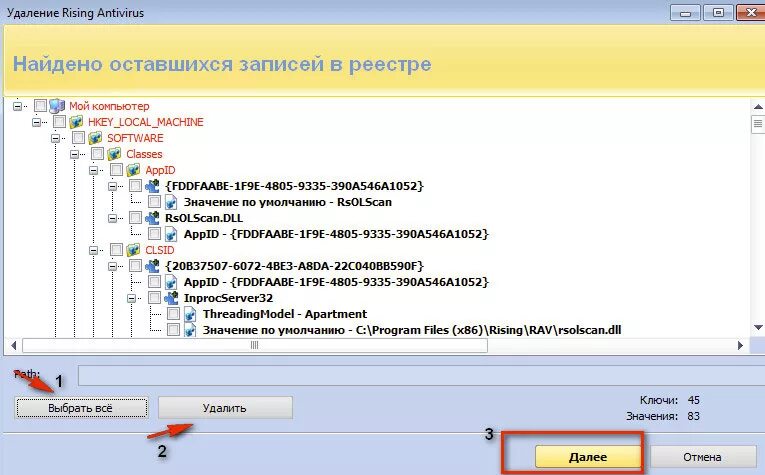765x475 pixels.
Task: Click the key icon beside InprocServer32
Action: pos(171,298)
